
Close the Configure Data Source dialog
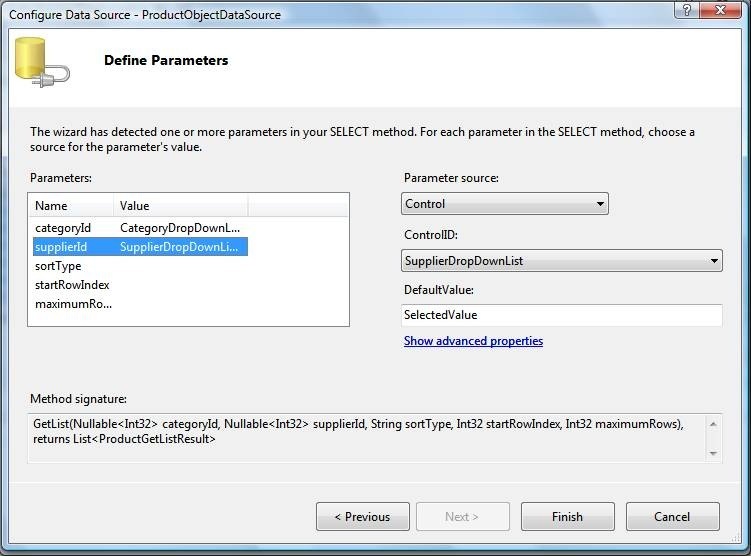720,10
